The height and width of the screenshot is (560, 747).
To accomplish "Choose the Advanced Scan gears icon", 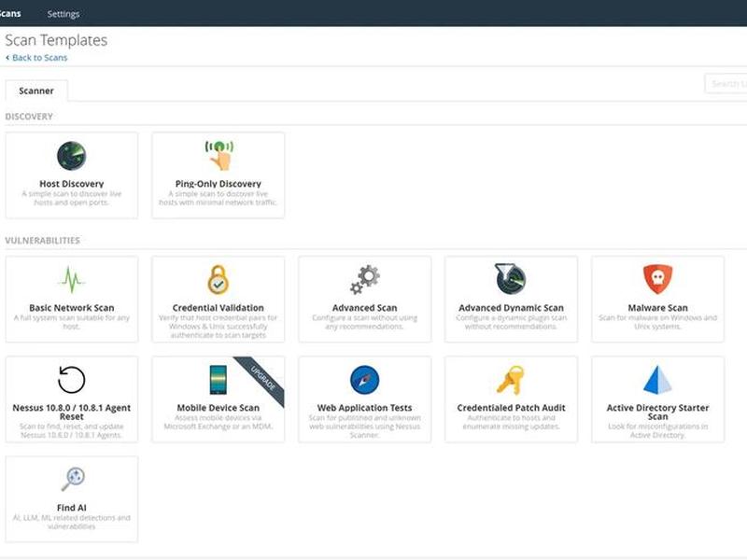I will coord(365,279).
